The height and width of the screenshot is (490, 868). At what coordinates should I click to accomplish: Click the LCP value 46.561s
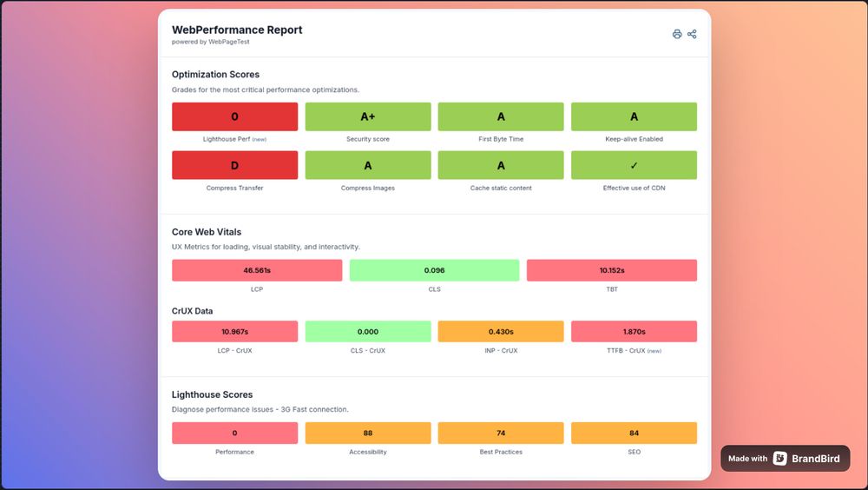(257, 270)
